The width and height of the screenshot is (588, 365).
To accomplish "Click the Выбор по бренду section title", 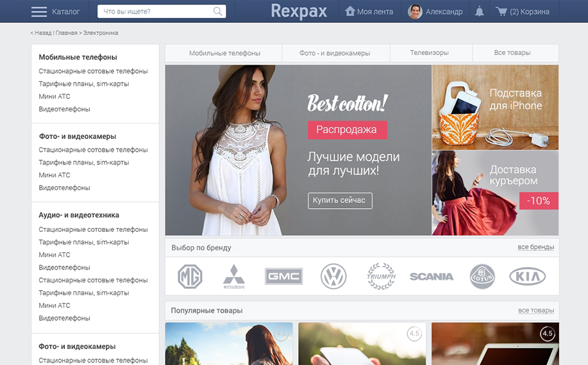I will 201,248.
